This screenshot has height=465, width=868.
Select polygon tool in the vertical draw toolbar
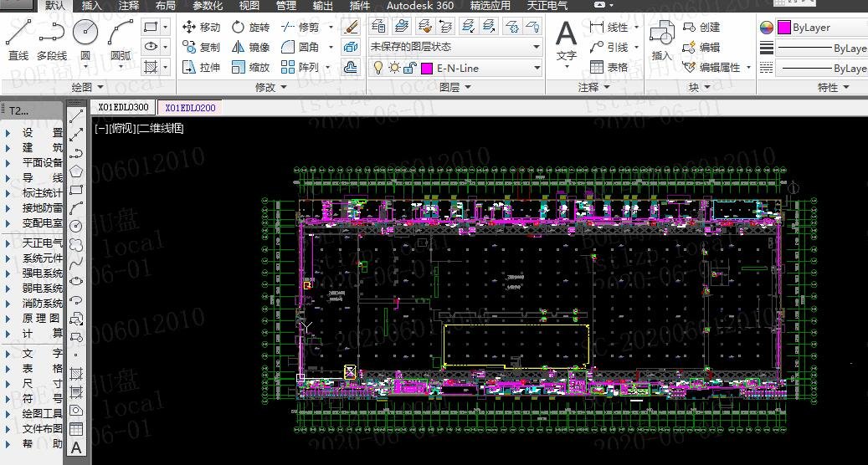pos(76,171)
